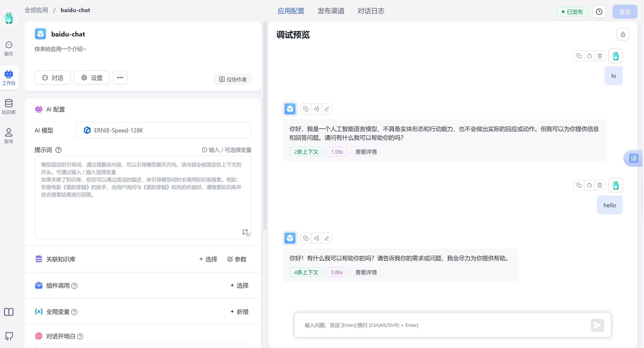This screenshot has height=348, width=644.
Task: View details 查看详情 of first response
Action: coord(366,152)
